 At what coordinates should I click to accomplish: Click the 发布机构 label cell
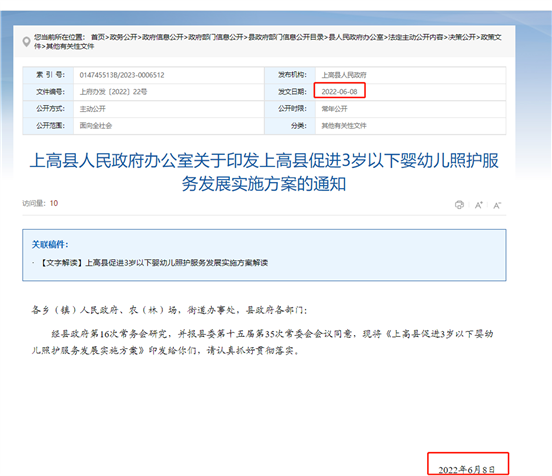click(x=290, y=75)
